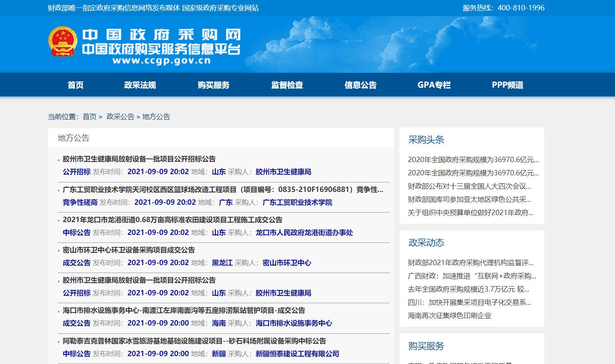Open 关于组织中央预算单位做好2021年政府 news
The height and width of the screenshot is (364, 615).
(x=471, y=213)
